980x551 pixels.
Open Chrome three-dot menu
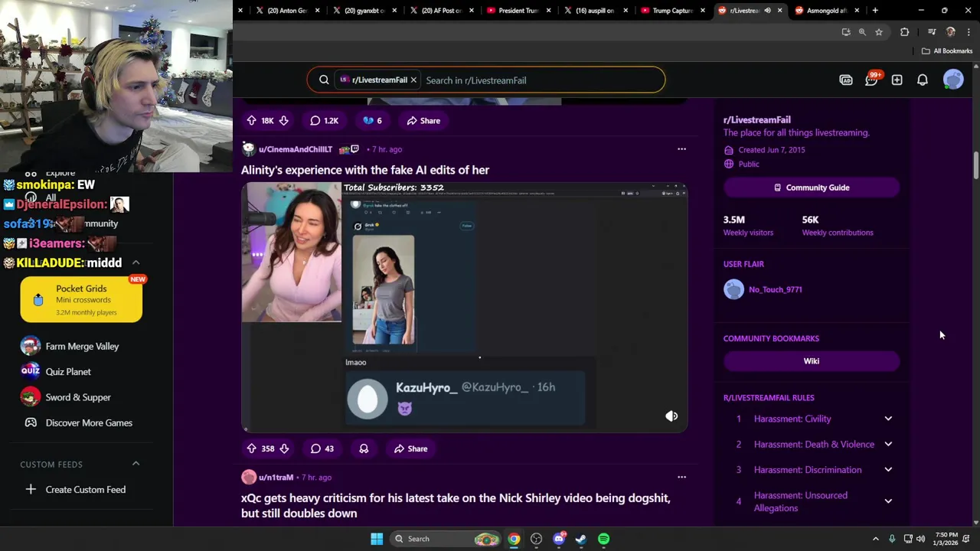click(x=969, y=32)
